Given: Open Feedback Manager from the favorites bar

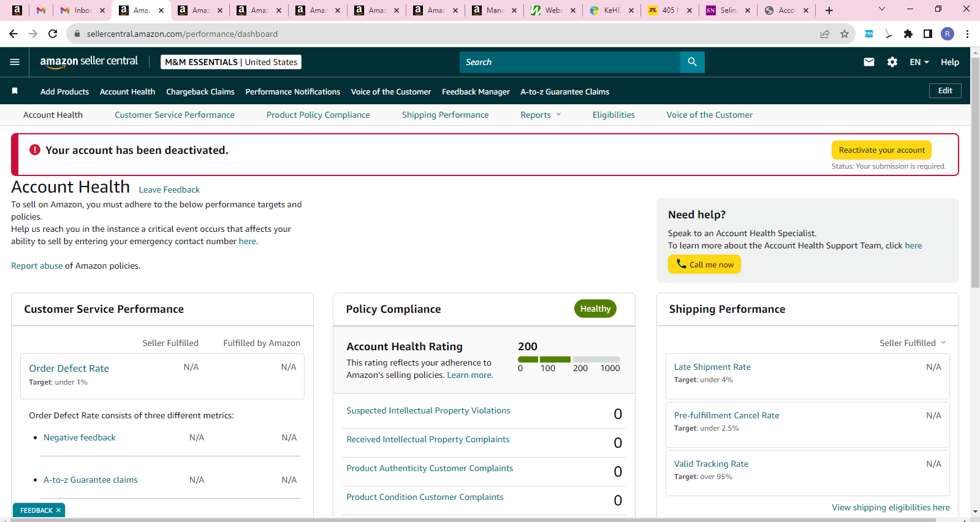Looking at the screenshot, I should click(x=476, y=91).
